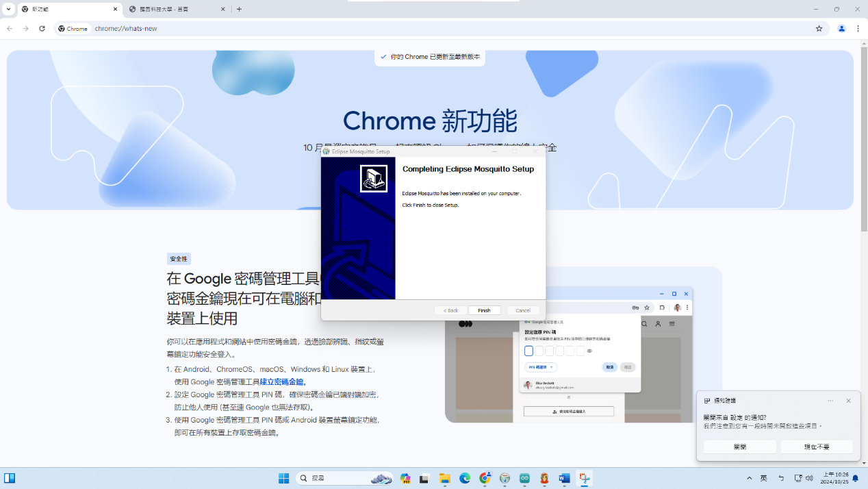The image size is (868, 489).
Task: Switch to the 新功能 tab
Action: click(x=65, y=10)
